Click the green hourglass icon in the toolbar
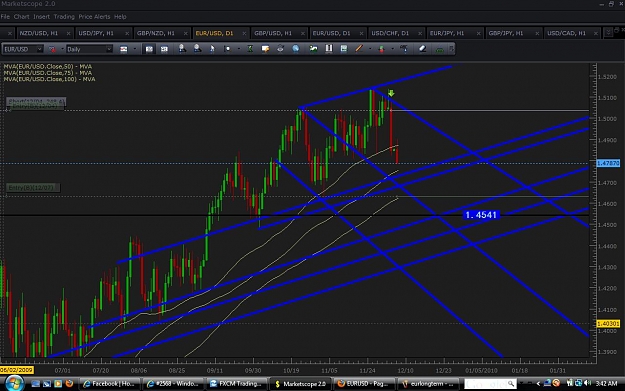 [250, 49]
